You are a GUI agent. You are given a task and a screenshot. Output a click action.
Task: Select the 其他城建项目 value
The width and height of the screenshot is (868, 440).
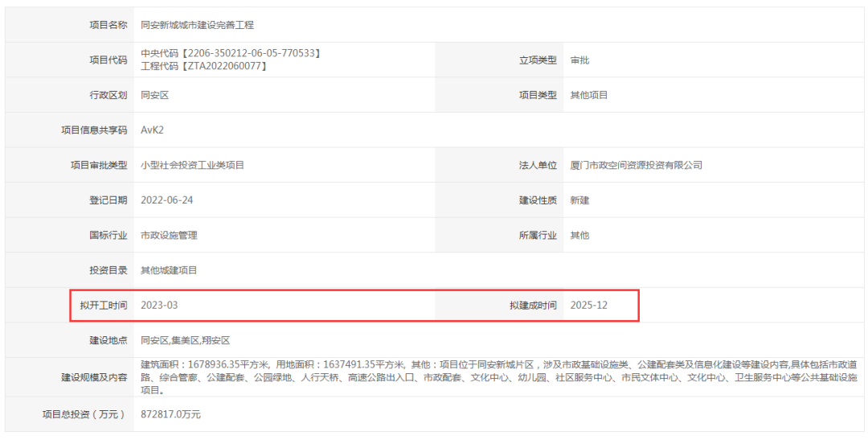[x=169, y=270]
